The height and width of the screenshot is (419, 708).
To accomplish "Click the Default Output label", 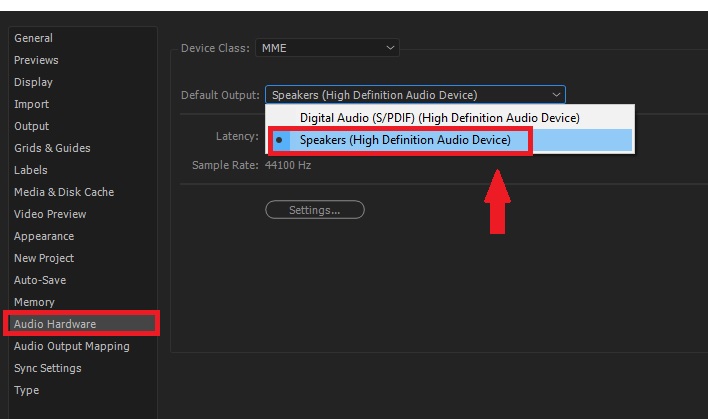I will 220,95.
